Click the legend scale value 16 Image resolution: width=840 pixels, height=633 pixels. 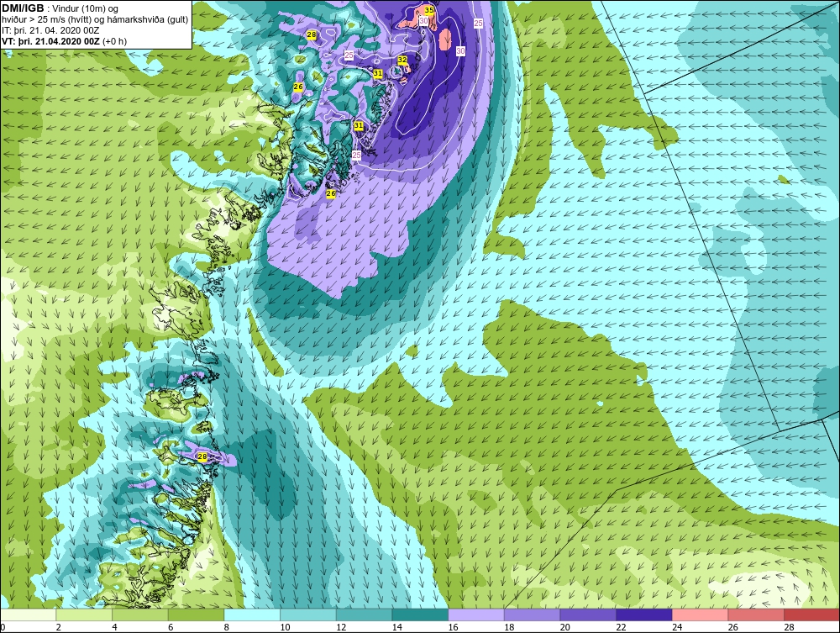coord(453,627)
